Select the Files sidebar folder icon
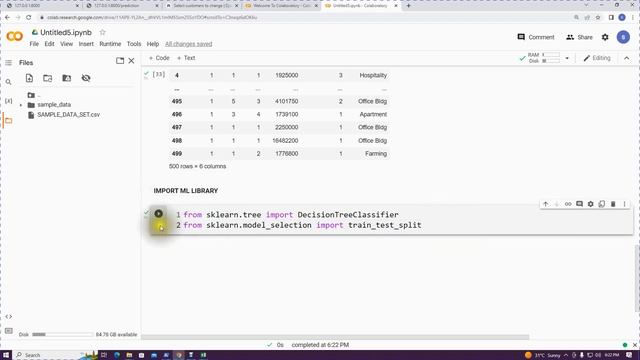The width and height of the screenshot is (640, 360). [x=9, y=121]
